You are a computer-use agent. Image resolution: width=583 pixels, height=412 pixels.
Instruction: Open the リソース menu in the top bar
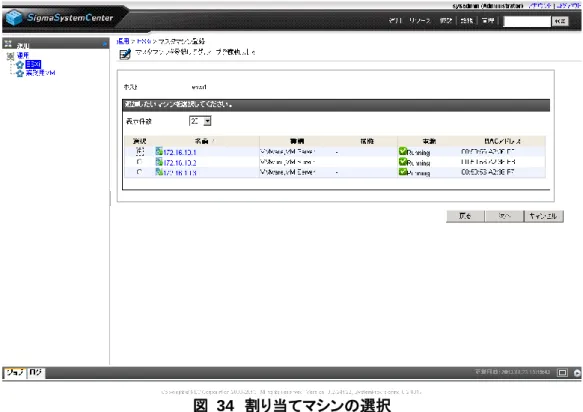420,20
